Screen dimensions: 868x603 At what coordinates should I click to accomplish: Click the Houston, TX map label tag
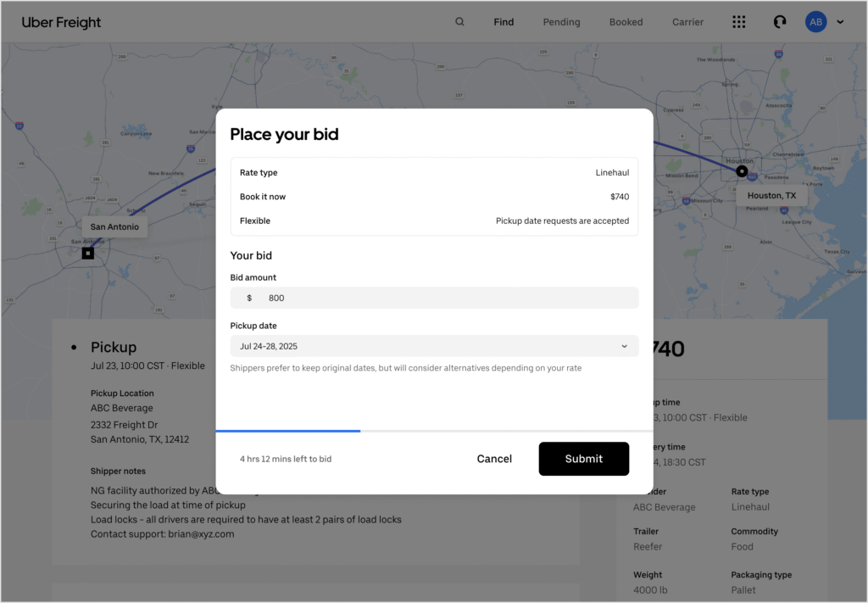pos(771,195)
